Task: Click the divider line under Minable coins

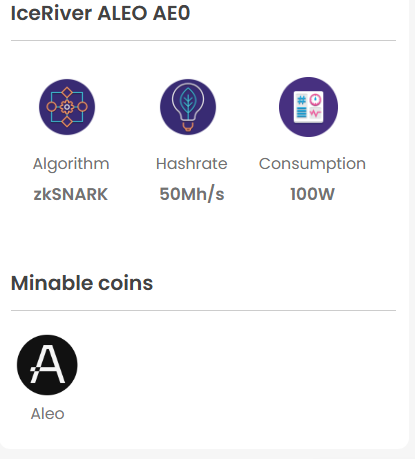Action: click(203, 310)
